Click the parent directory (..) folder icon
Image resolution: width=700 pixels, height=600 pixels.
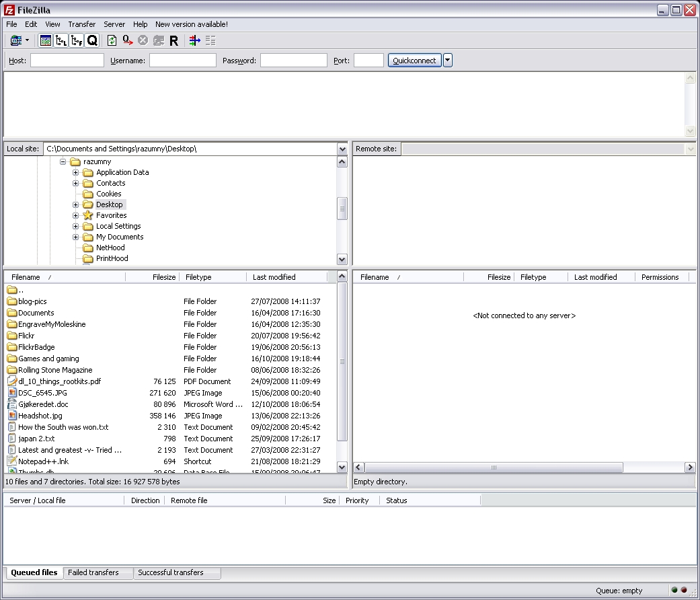tap(12, 290)
